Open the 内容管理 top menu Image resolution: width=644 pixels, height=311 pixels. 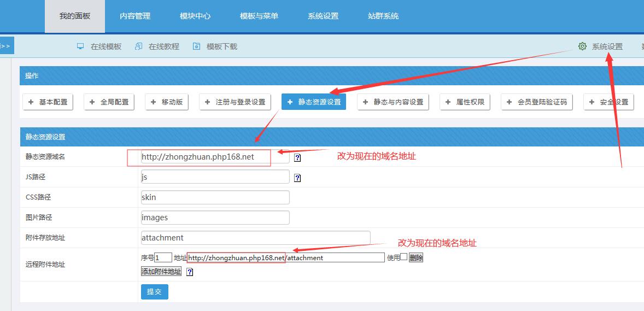(135, 16)
